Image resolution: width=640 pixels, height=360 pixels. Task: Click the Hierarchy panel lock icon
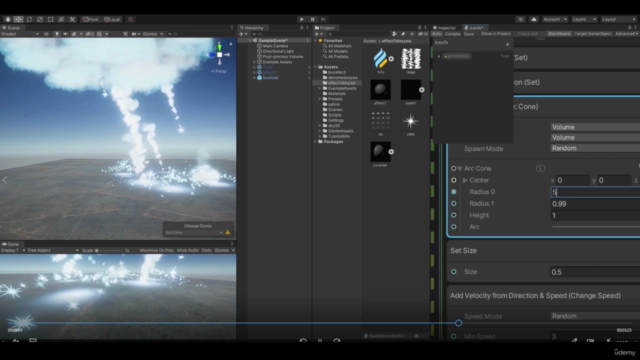tap(302, 27)
